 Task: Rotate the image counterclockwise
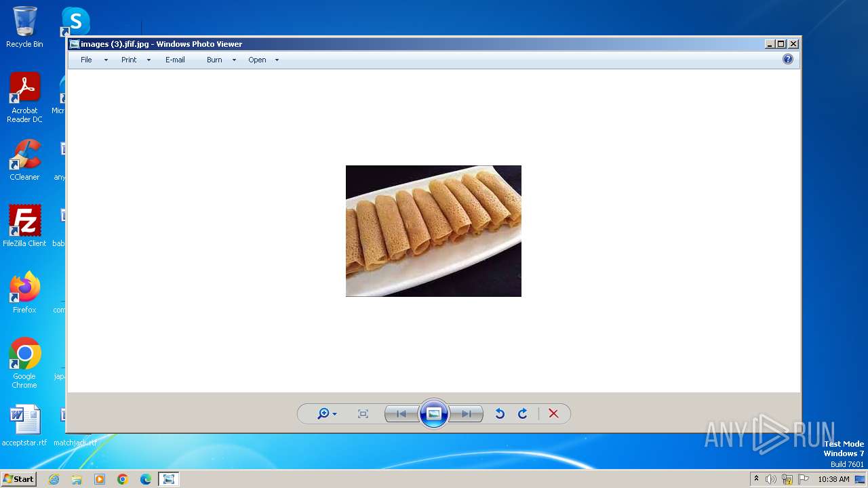click(x=500, y=413)
